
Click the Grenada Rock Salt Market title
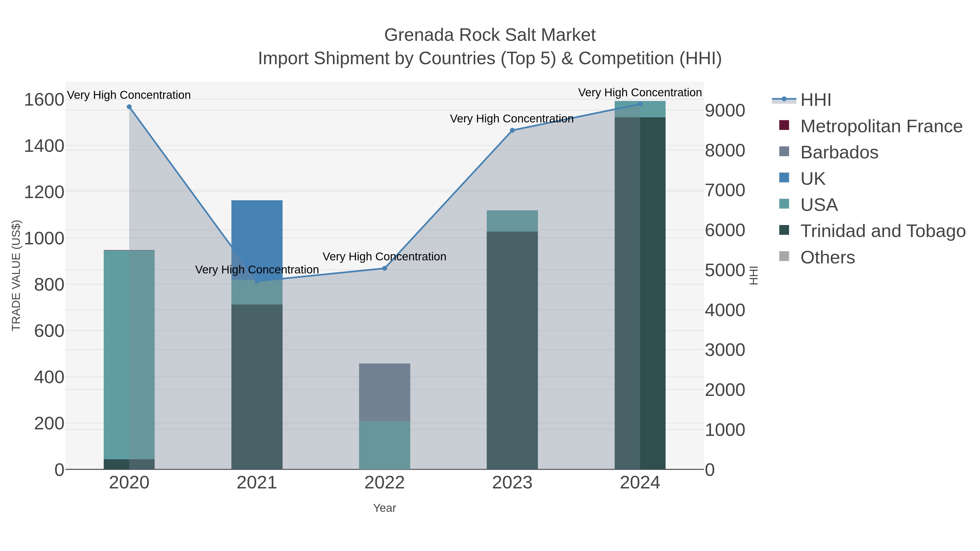pos(490,35)
